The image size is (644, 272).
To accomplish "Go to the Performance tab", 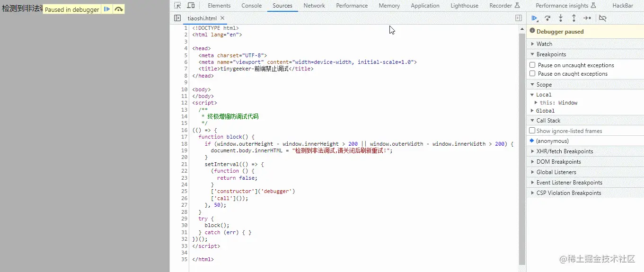I will (x=352, y=6).
